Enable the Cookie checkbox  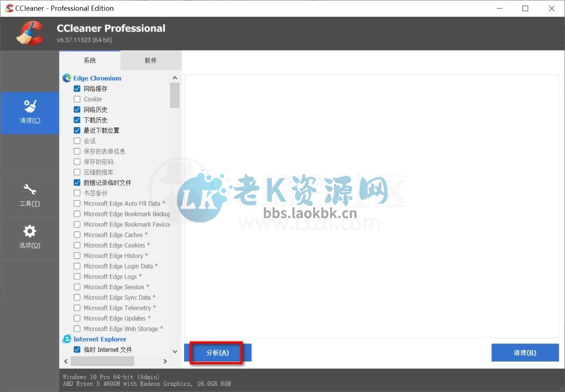point(77,99)
